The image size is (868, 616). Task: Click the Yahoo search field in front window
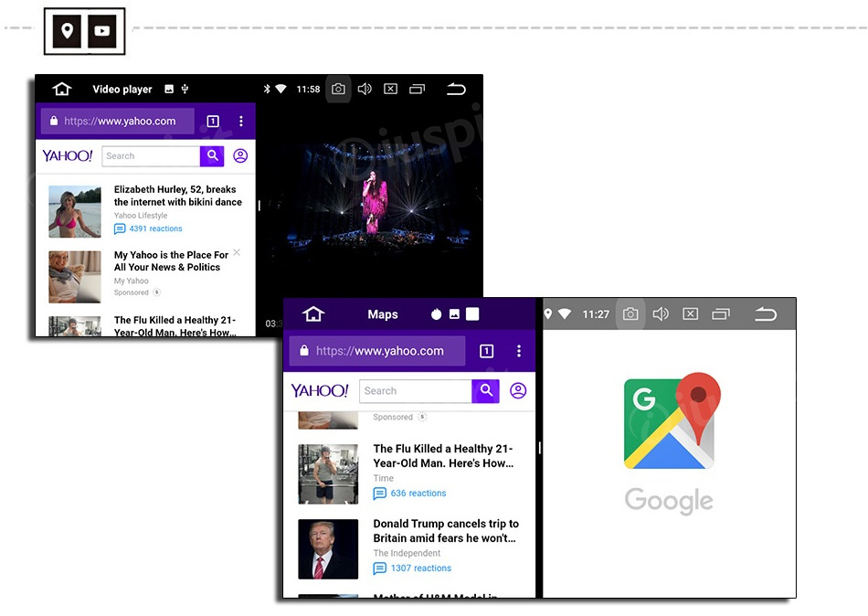point(415,391)
